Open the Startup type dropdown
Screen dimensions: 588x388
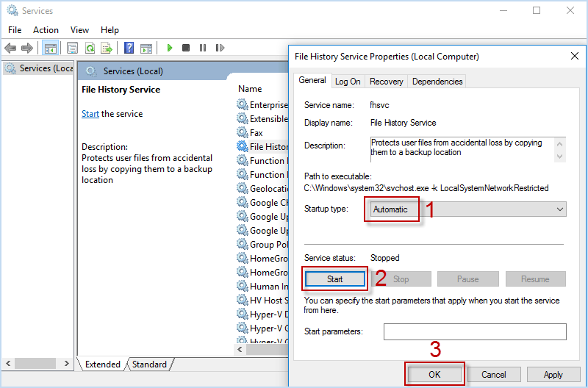click(465, 209)
